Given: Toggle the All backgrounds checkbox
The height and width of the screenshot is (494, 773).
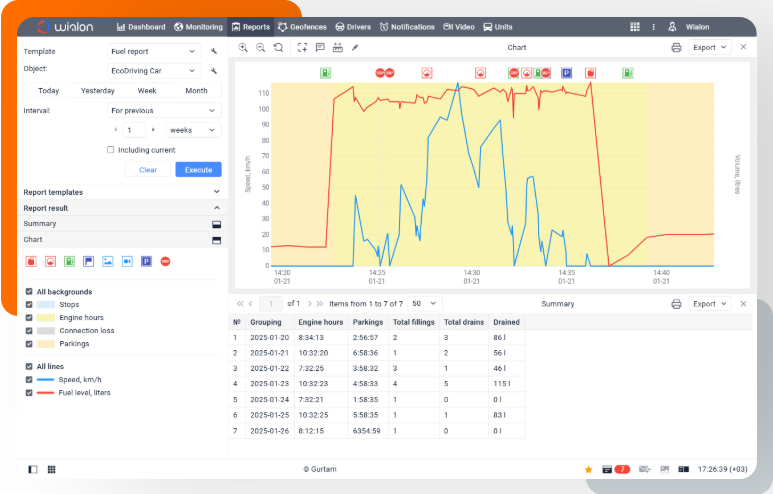Looking at the screenshot, I should point(29,291).
